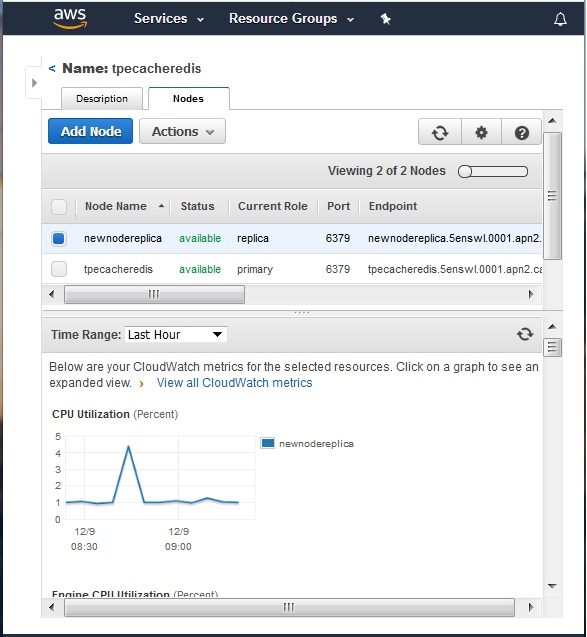Click the newnodereplica endpoint text
The image size is (587, 637).
pyautogui.click(x=455, y=238)
